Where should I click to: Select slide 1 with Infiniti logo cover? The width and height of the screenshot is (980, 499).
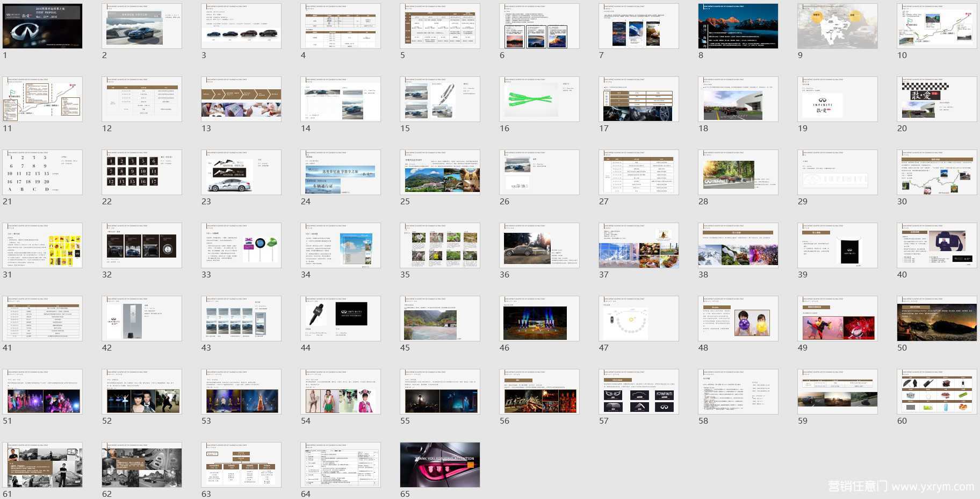coord(42,26)
